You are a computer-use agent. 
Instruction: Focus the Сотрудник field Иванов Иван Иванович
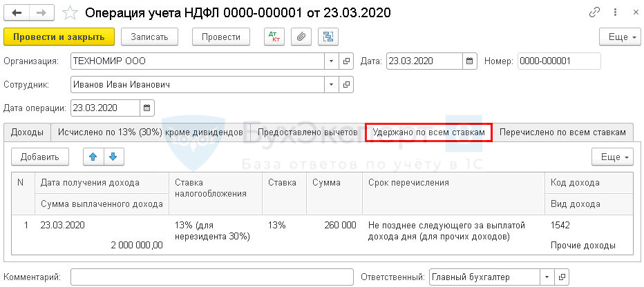198,85
